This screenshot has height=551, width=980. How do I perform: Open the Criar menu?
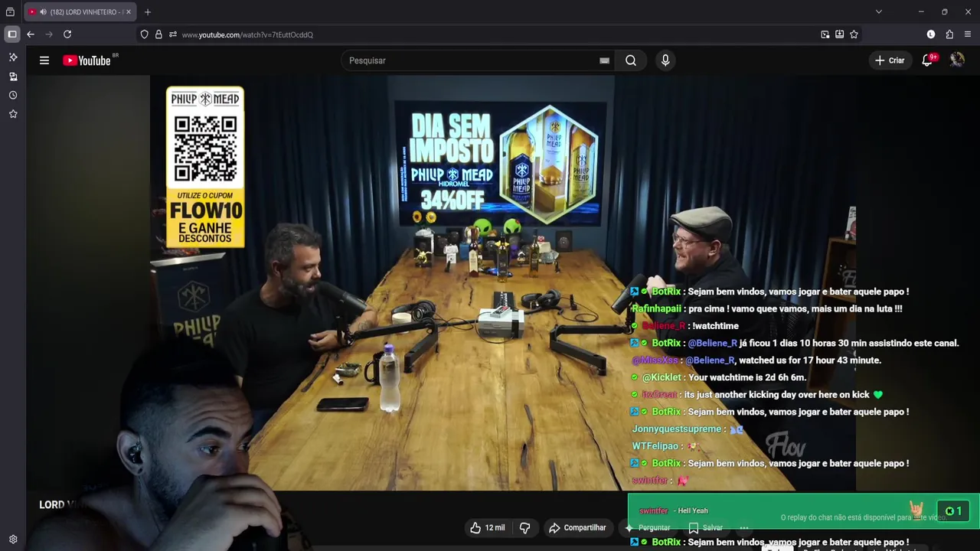(890, 60)
